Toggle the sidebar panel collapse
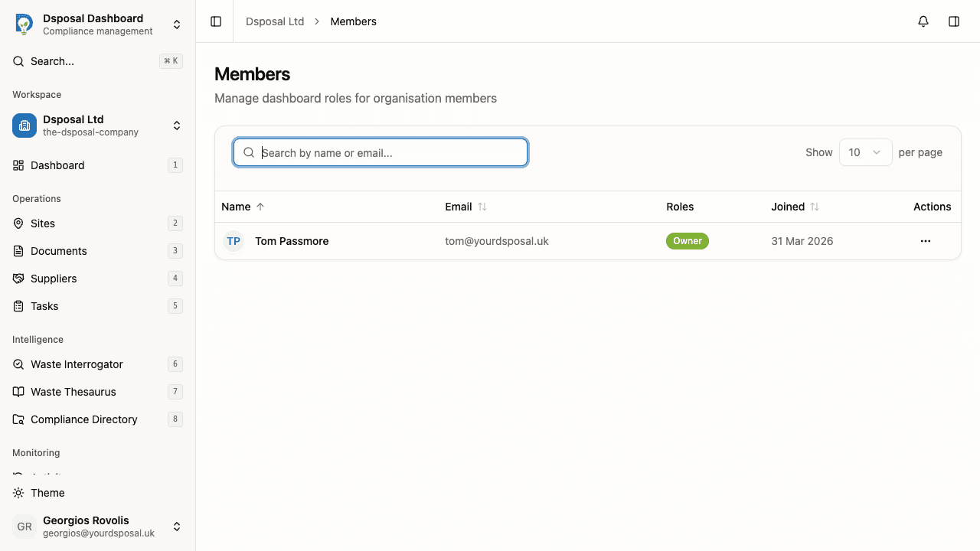Image resolution: width=980 pixels, height=551 pixels. click(215, 21)
